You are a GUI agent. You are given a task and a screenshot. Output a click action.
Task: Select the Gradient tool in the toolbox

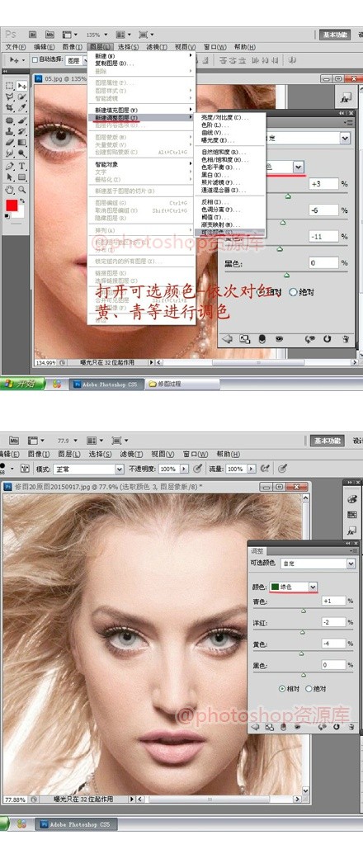coord(22,142)
